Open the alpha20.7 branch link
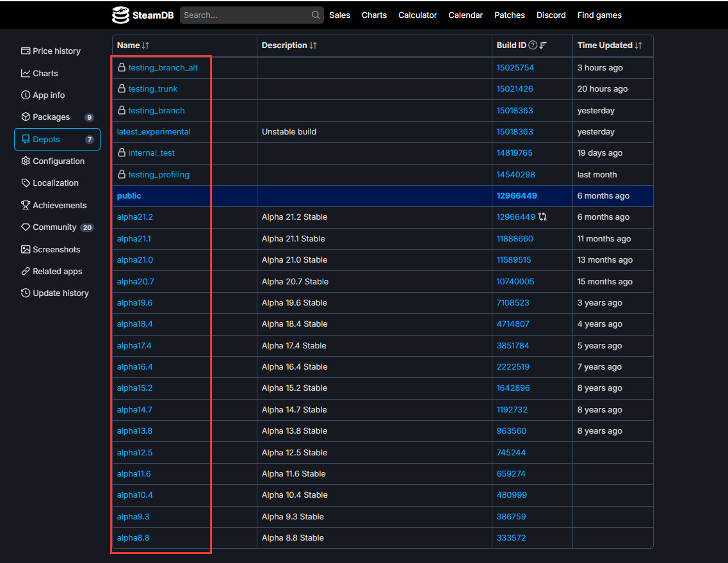 coord(135,282)
